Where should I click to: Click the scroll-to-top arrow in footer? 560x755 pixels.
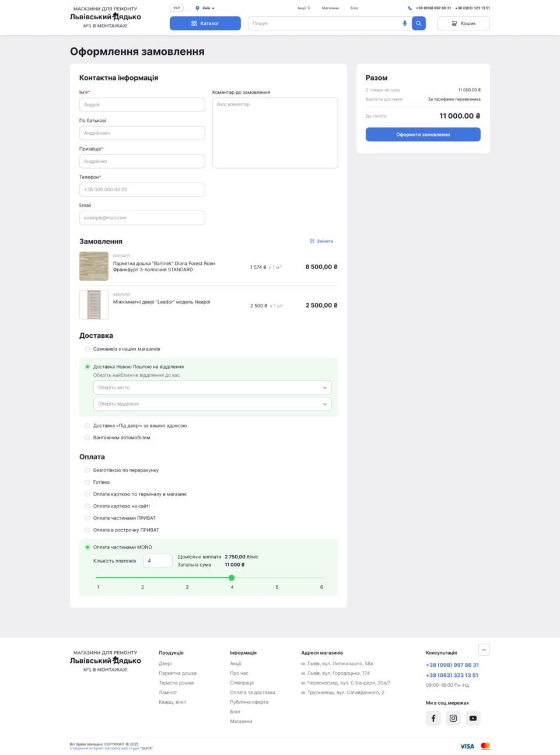click(484, 649)
